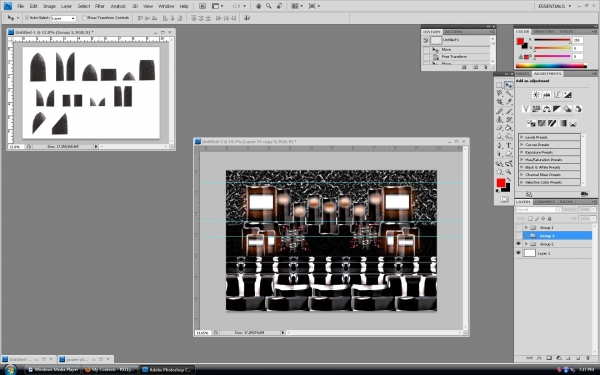Expand Black & White Presets list
Image resolution: width=600 pixels, height=375 pixels.
522,167
